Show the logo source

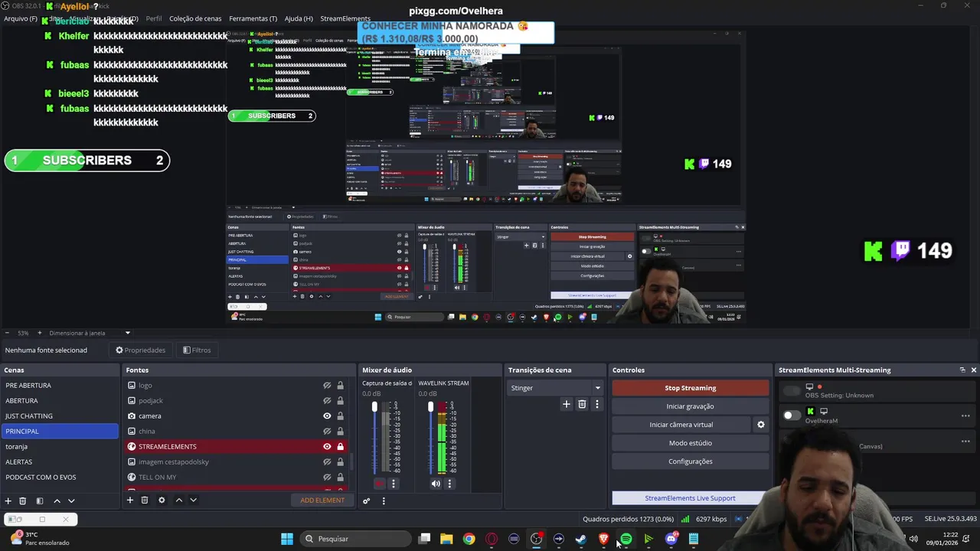point(327,386)
